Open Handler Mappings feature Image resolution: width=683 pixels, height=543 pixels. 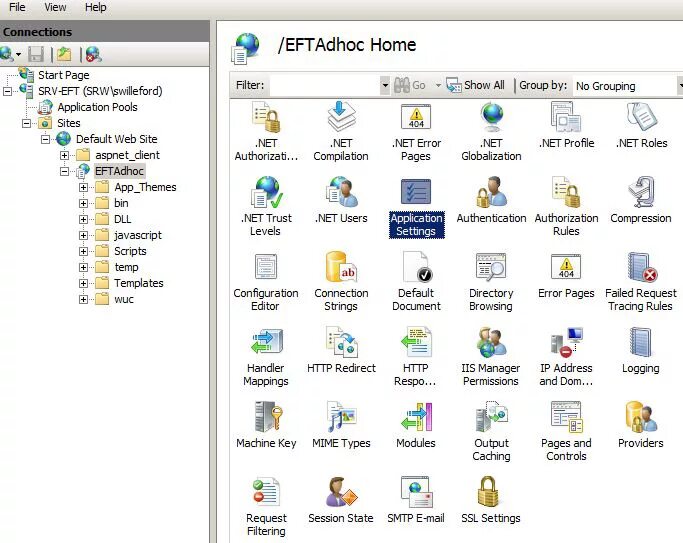click(266, 356)
